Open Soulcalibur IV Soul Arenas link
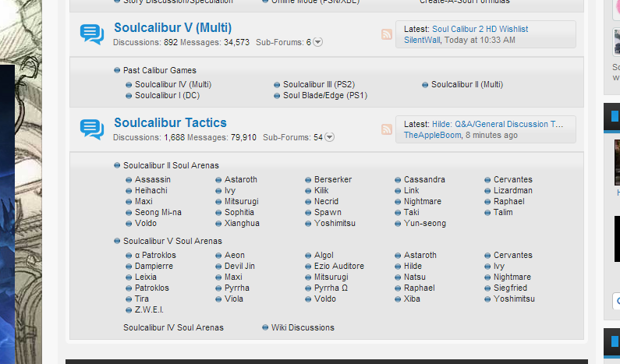 [173, 327]
